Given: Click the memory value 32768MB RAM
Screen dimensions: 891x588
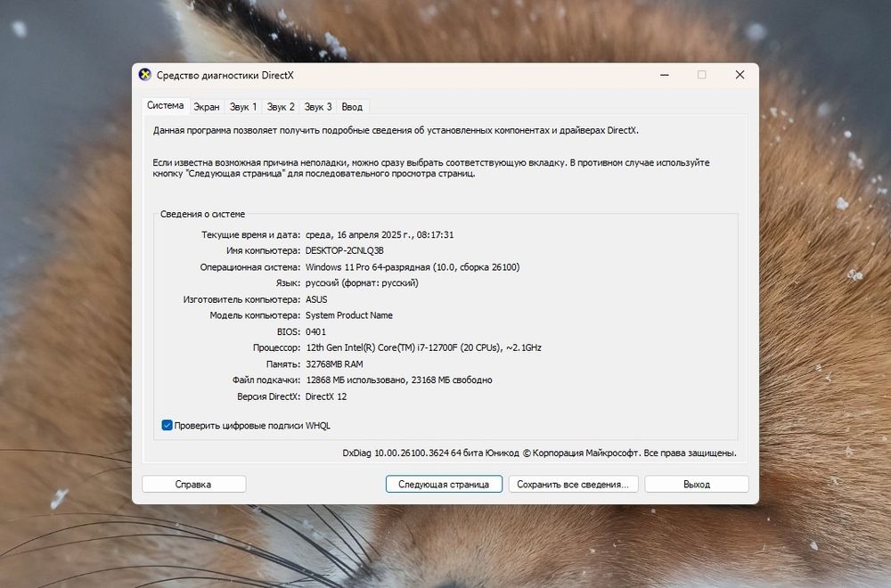Looking at the screenshot, I should tap(334, 364).
